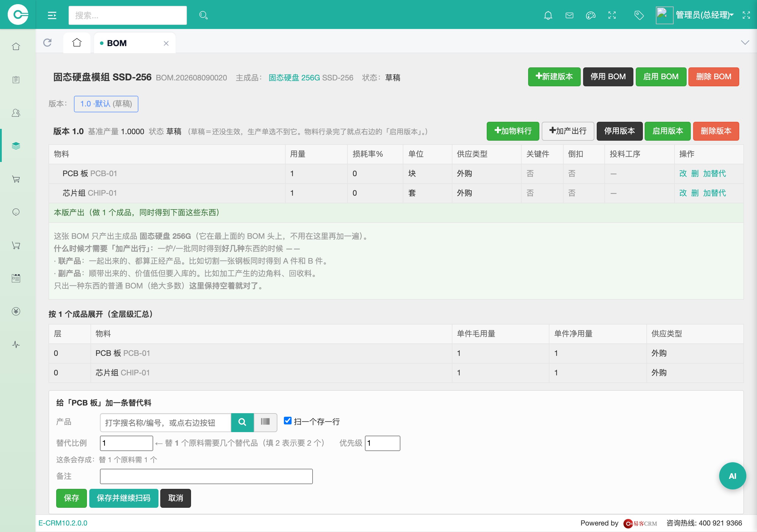Open the notification bell

click(x=548, y=15)
